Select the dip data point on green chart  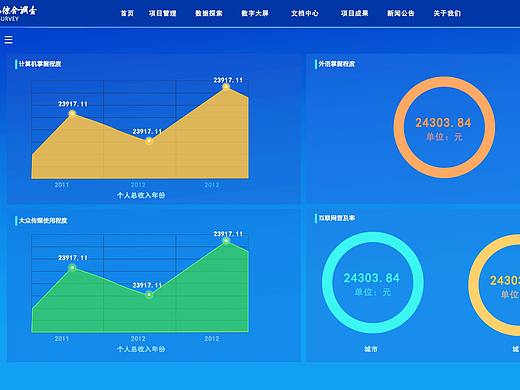point(149,295)
